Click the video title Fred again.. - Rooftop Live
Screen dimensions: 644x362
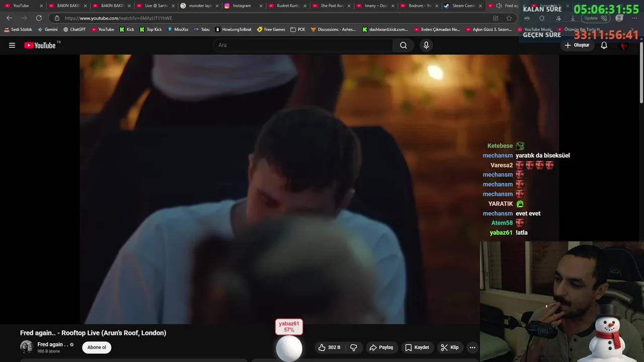click(93, 333)
